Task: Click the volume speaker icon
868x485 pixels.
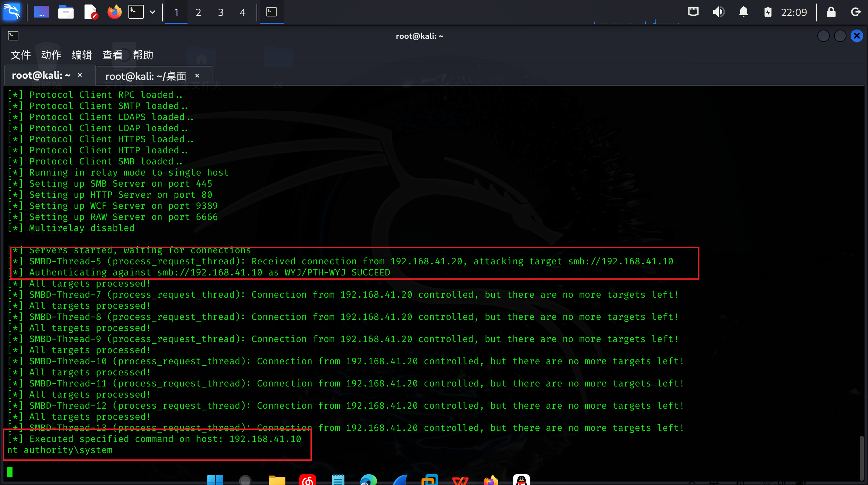Action: tap(718, 12)
